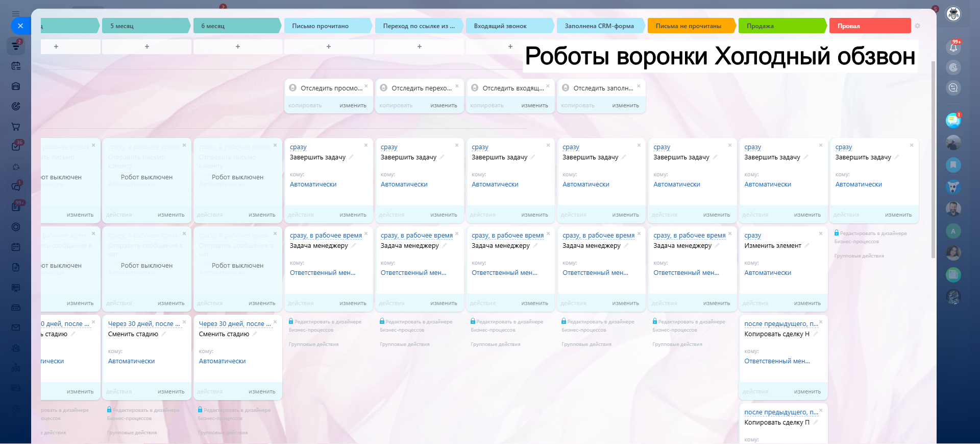The width and height of the screenshot is (980, 444).
Task: Click Ответственный мен... on Копировать сделку Н robot
Action: [777, 361]
